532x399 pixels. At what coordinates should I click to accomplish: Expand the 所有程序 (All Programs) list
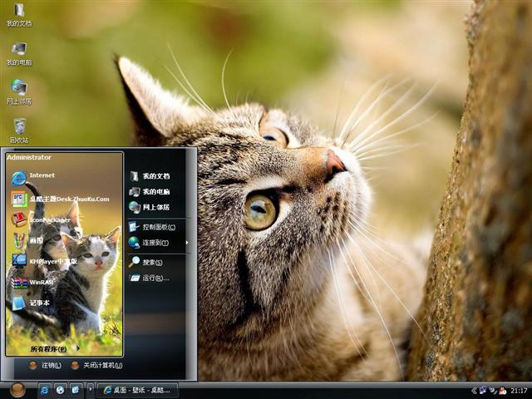tap(52, 348)
